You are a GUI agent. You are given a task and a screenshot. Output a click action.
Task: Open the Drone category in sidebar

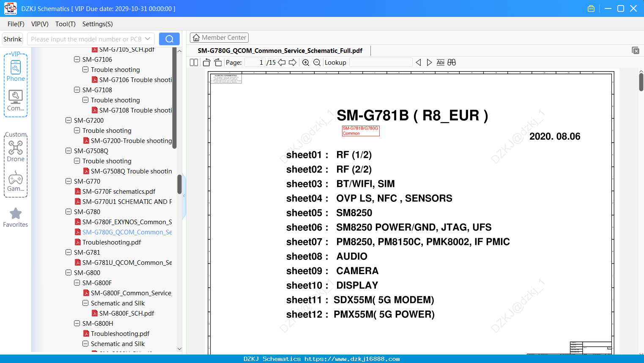16,151
